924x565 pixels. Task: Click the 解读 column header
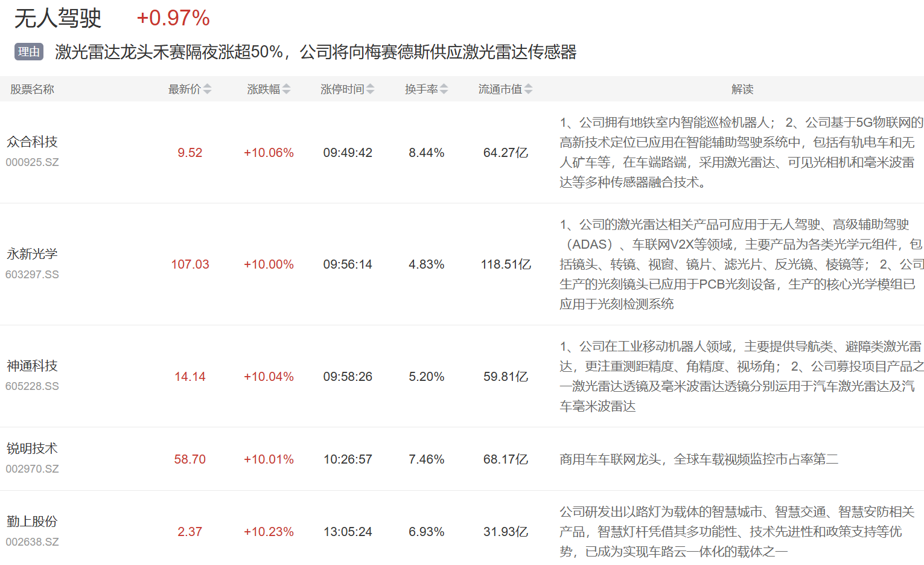pyautogui.click(x=742, y=89)
